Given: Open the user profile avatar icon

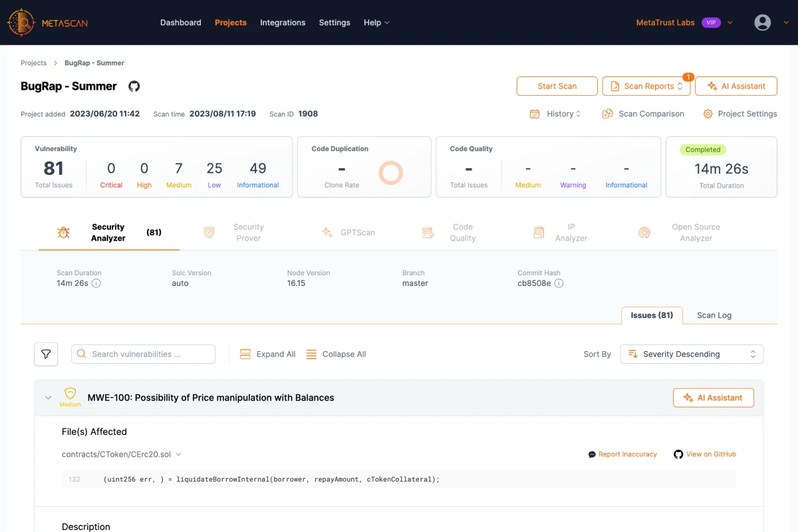Looking at the screenshot, I should tap(762, 23).
